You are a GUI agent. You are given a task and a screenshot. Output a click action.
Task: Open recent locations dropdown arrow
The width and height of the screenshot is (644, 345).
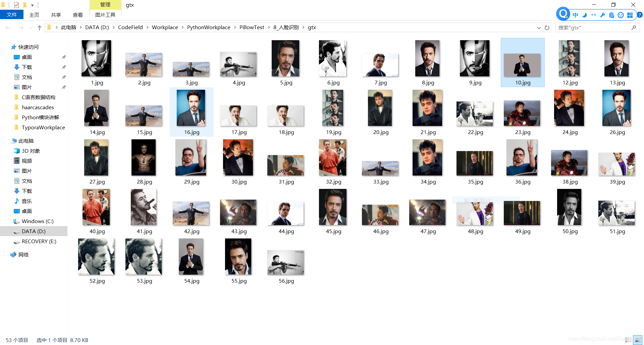[x=31, y=27]
